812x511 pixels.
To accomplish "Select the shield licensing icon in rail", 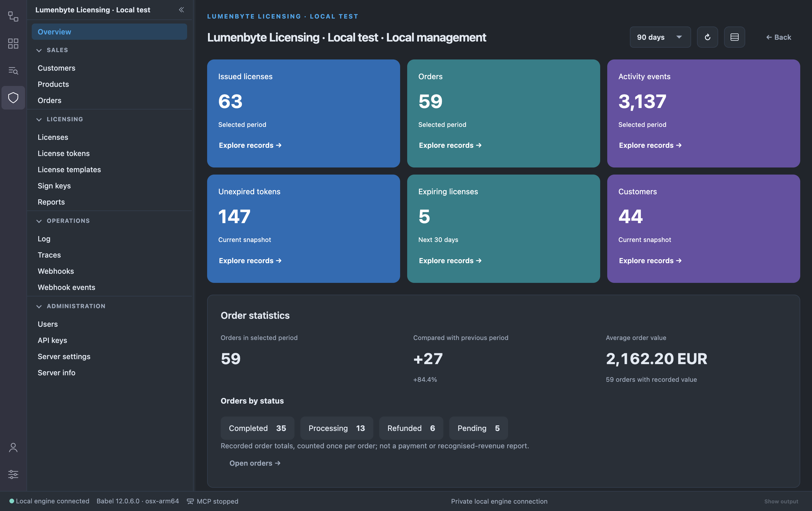I will pos(13,98).
